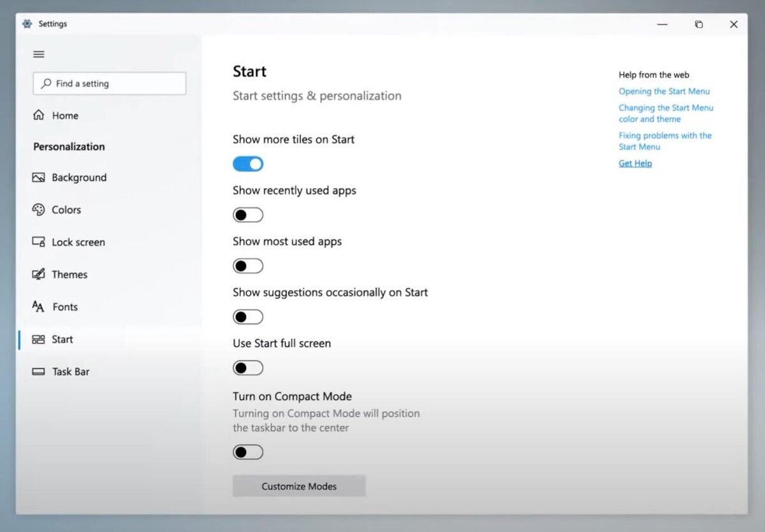Close the Settings window
This screenshot has height=532, width=765.
click(733, 24)
